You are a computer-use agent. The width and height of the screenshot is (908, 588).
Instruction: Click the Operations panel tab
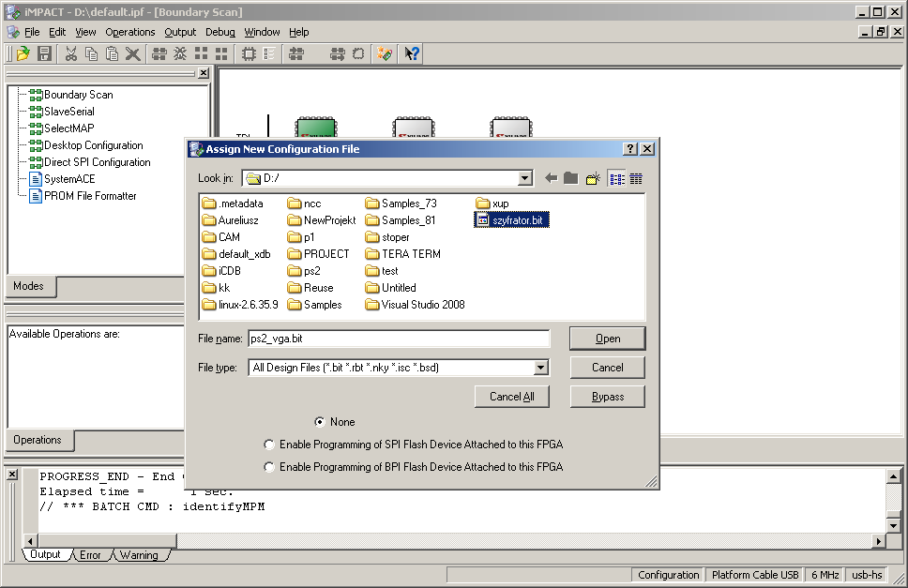[38, 440]
